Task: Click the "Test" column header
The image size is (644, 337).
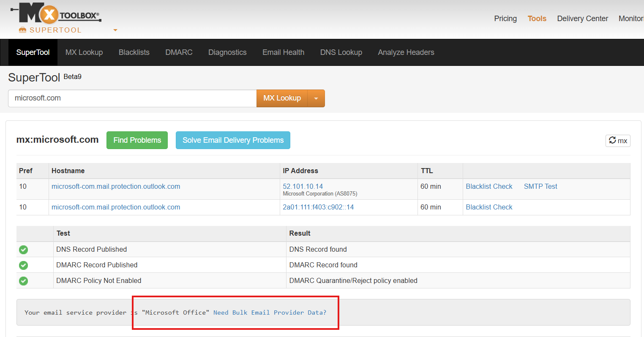Action: tap(63, 233)
